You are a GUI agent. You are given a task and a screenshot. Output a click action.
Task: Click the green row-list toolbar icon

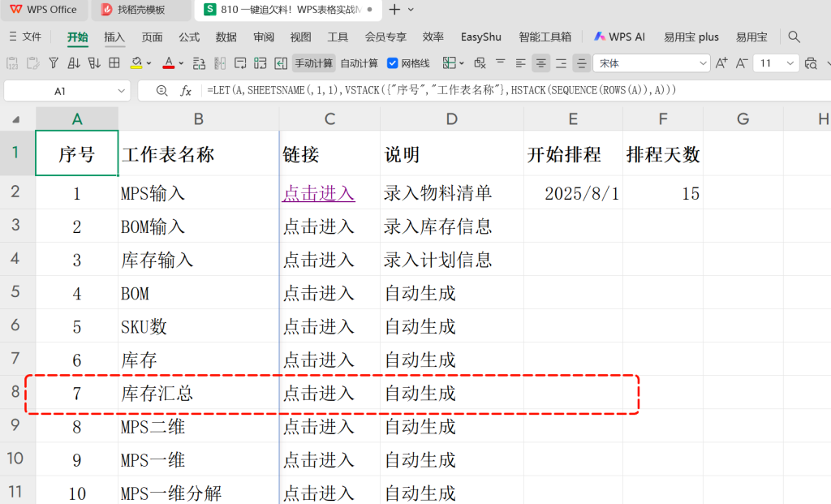(x=200, y=63)
